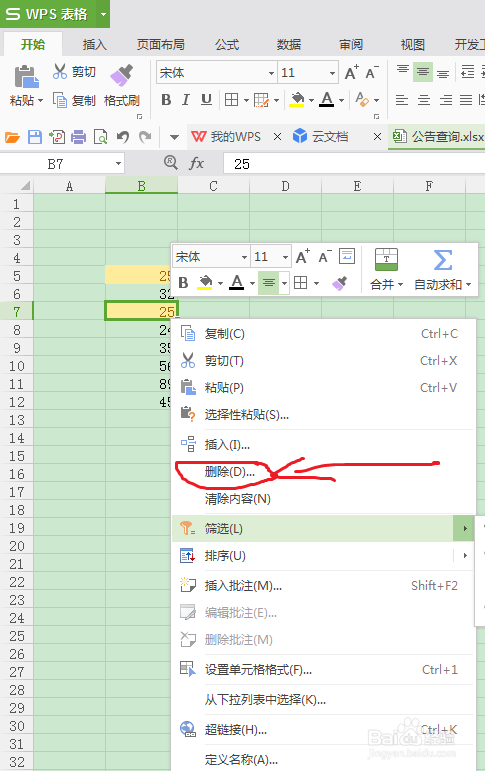Align text right in ribbon

(446, 100)
